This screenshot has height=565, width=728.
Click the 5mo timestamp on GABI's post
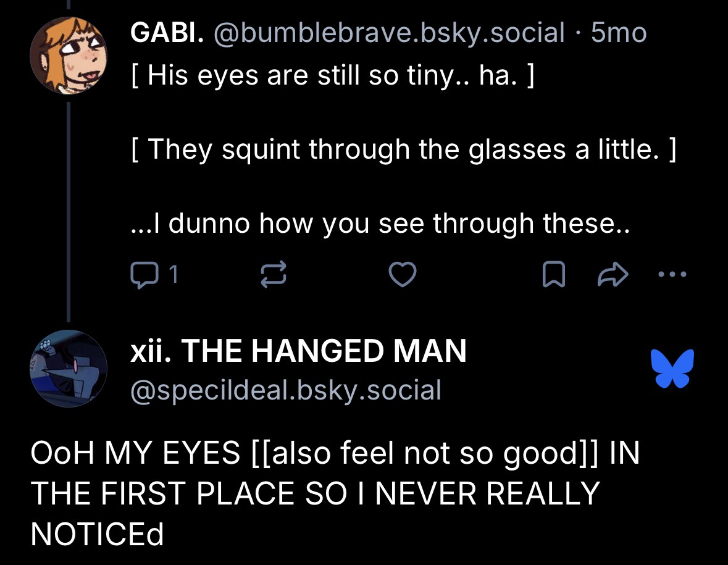[x=619, y=32]
